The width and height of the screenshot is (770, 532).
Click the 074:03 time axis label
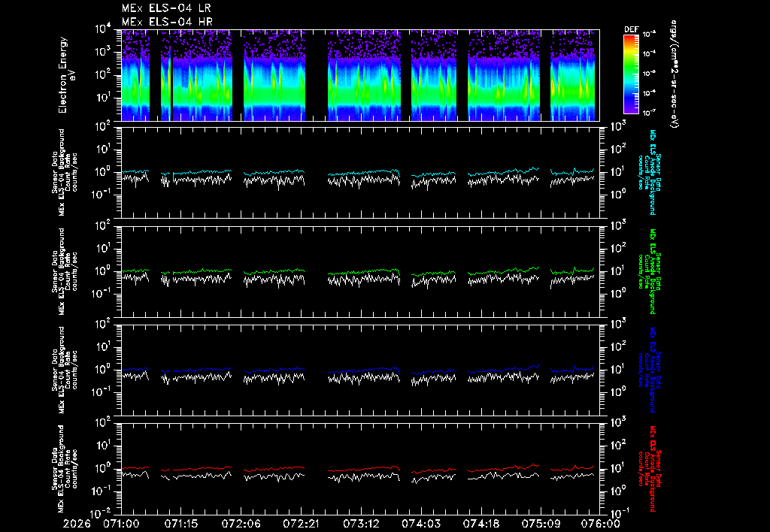click(x=421, y=524)
